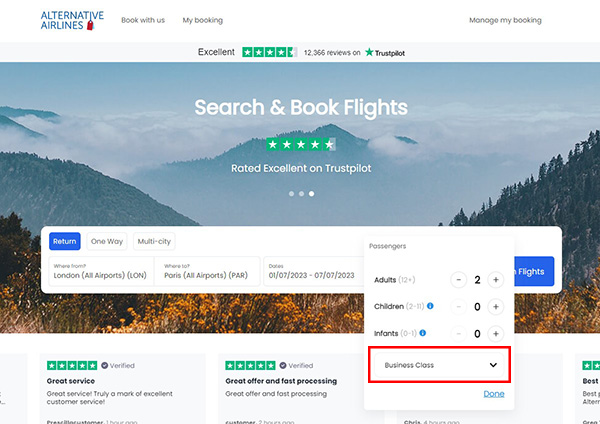Click the top banner Trustpilot star rating
Image resolution: width=600 pixels, height=424 pixels.
[269, 52]
